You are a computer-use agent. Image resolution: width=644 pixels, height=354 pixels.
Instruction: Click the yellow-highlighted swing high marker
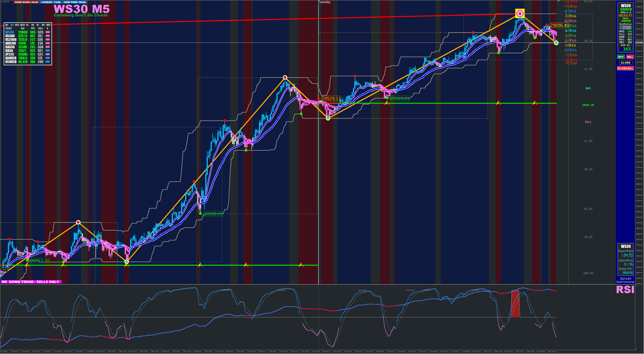tap(520, 13)
